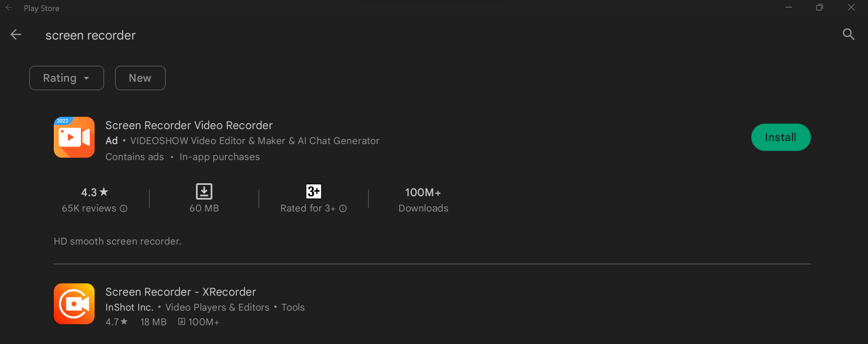Click the Rated for 3+ content icon
The width and height of the screenshot is (868, 344).
[x=313, y=191]
